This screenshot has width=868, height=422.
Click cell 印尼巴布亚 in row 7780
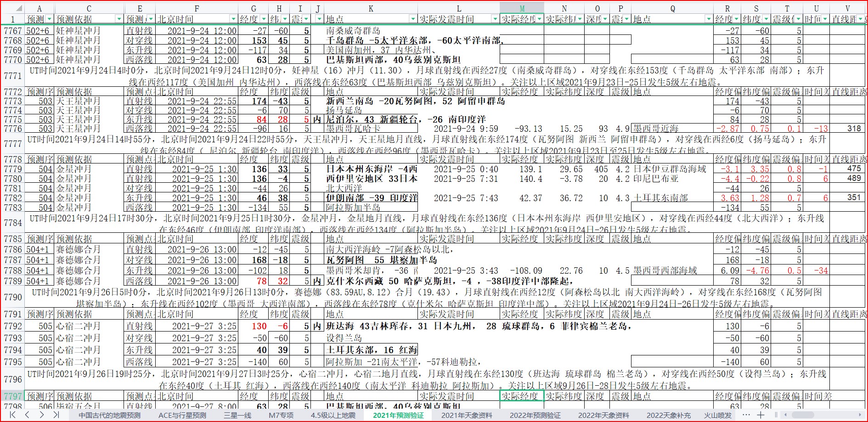pos(672,179)
